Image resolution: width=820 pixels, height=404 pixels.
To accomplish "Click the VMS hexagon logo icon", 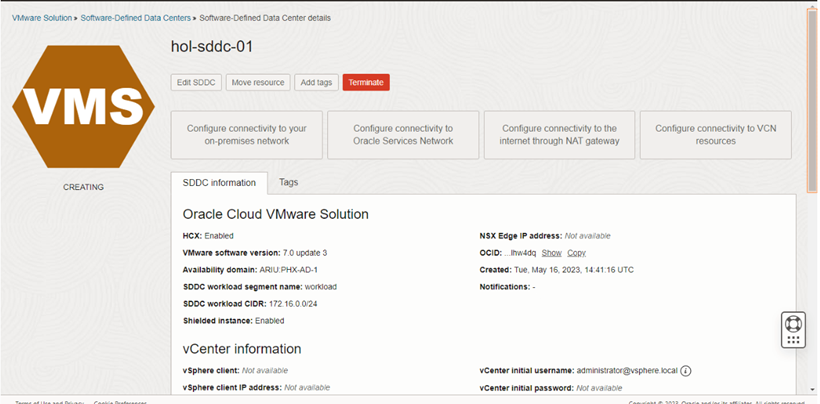I will point(83,107).
